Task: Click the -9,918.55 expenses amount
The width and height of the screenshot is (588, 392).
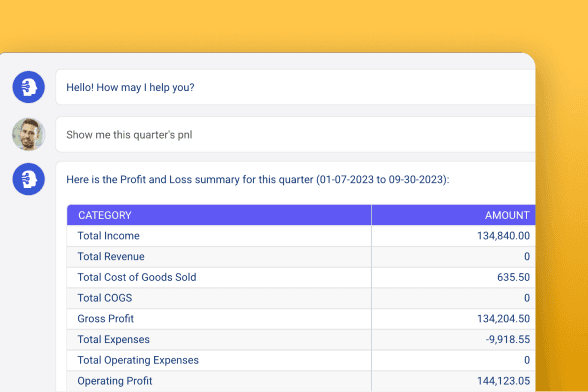Action: [508, 339]
